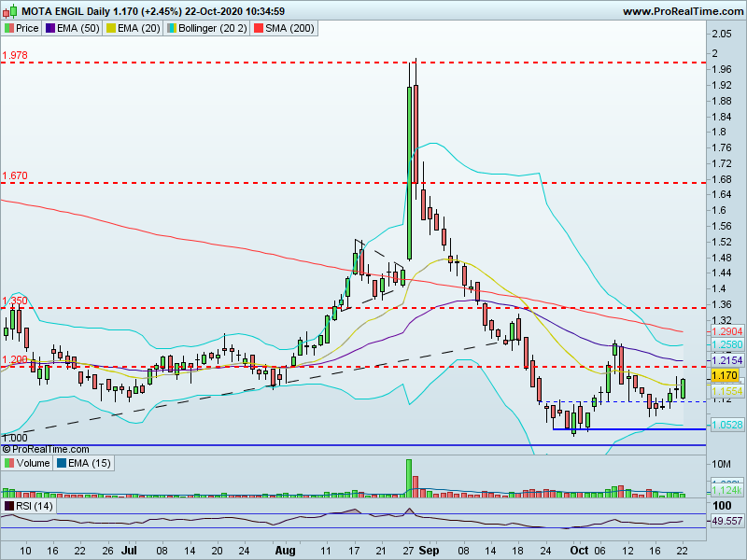The image size is (747, 560).
Task: Select the SMA (200) indicator label
Action: click(285, 28)
